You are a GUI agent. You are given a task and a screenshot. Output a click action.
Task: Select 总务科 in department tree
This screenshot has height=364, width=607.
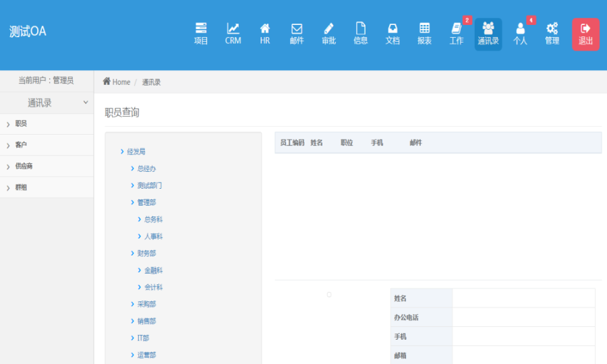[x=153, y=219]
